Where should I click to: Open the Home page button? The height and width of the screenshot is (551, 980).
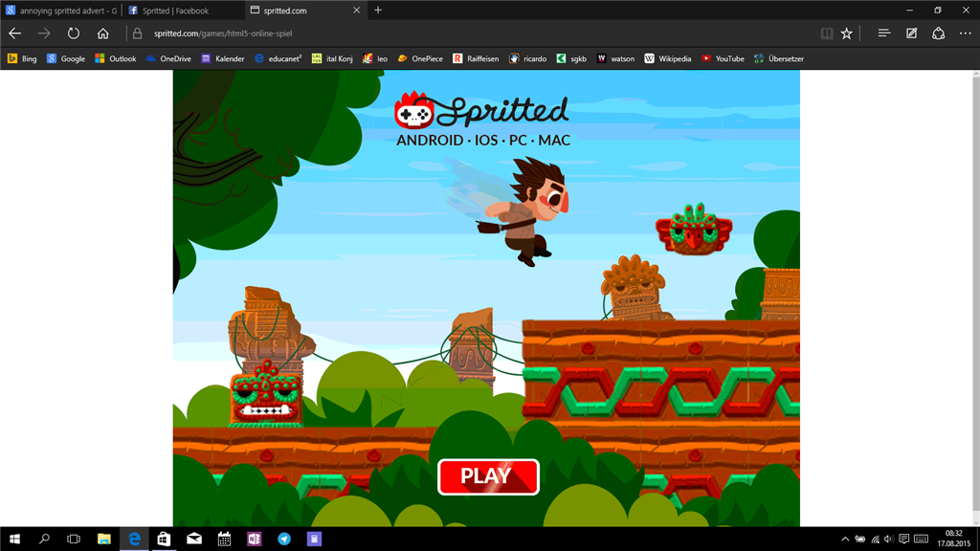102,33
